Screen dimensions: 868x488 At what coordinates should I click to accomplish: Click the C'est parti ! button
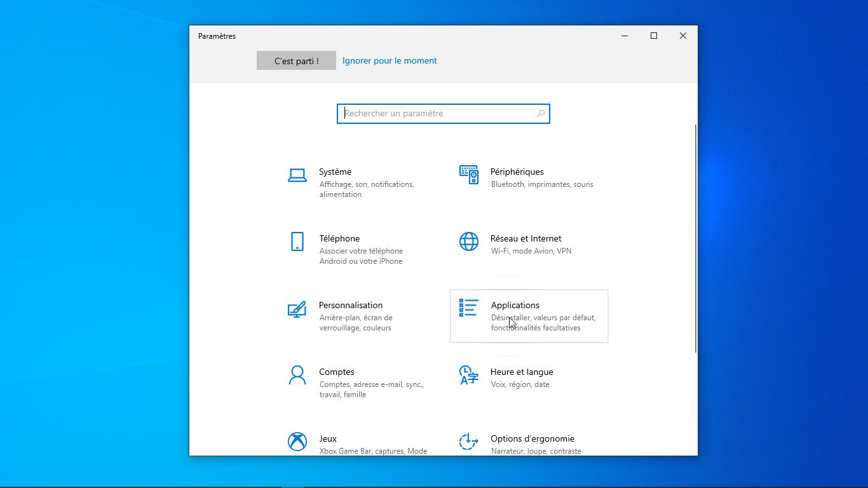click(296, 60)
